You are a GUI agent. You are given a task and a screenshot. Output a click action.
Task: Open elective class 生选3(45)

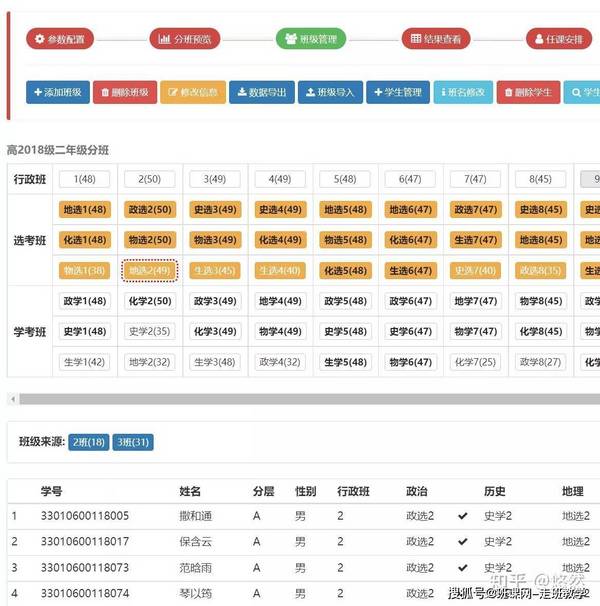point(215,271)
